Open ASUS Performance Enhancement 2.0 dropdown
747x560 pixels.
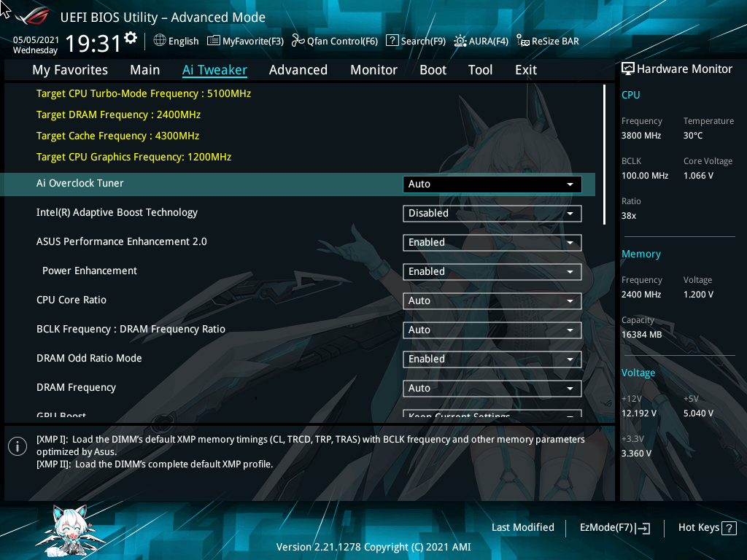(x=492, y=242)
